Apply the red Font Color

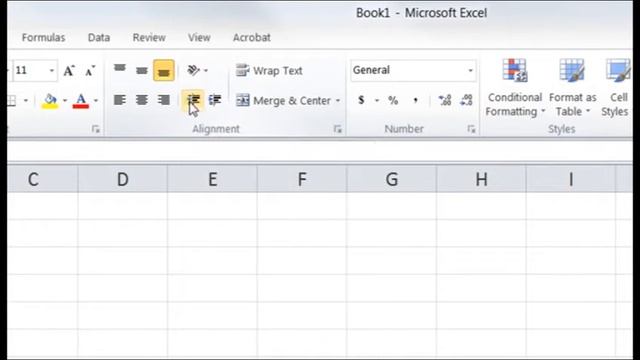(x=81, y=100)
